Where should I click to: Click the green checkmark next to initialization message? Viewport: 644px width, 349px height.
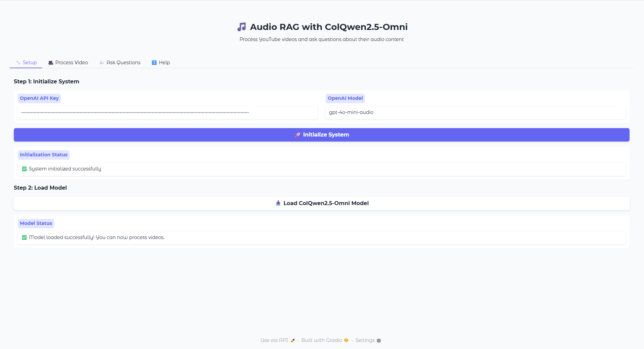click(x=24, y=169)
